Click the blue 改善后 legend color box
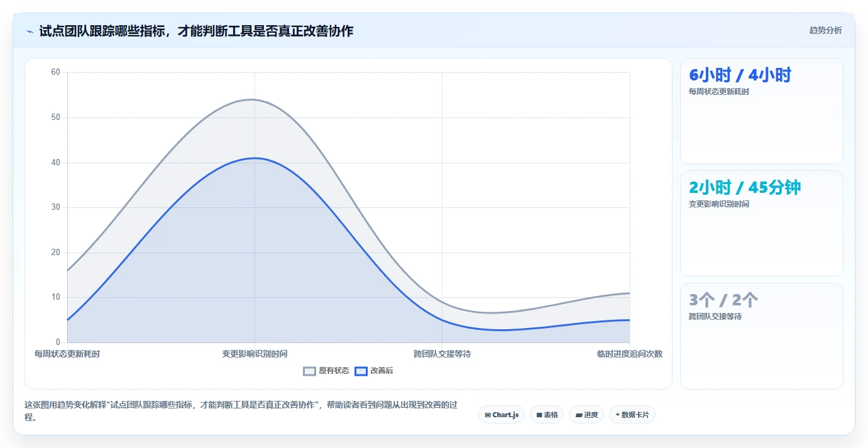868x448 pixels. pyautogui.click(x=361, y=371)
